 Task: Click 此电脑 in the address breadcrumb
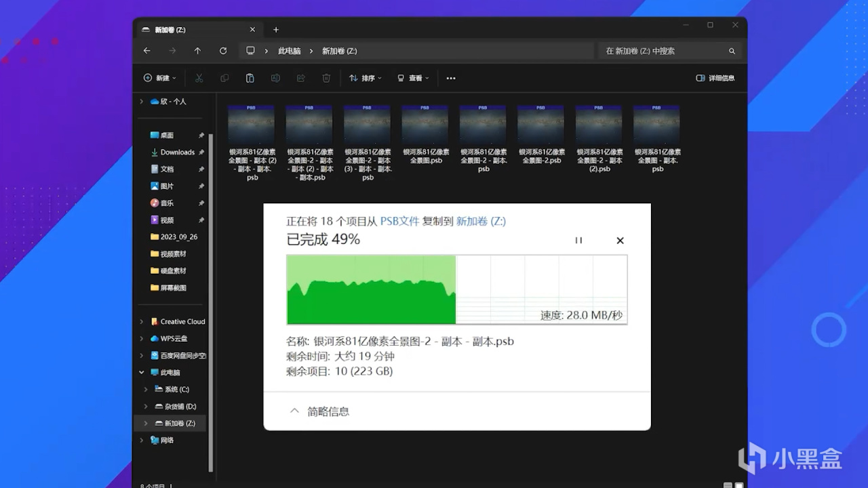pos(290,51)
